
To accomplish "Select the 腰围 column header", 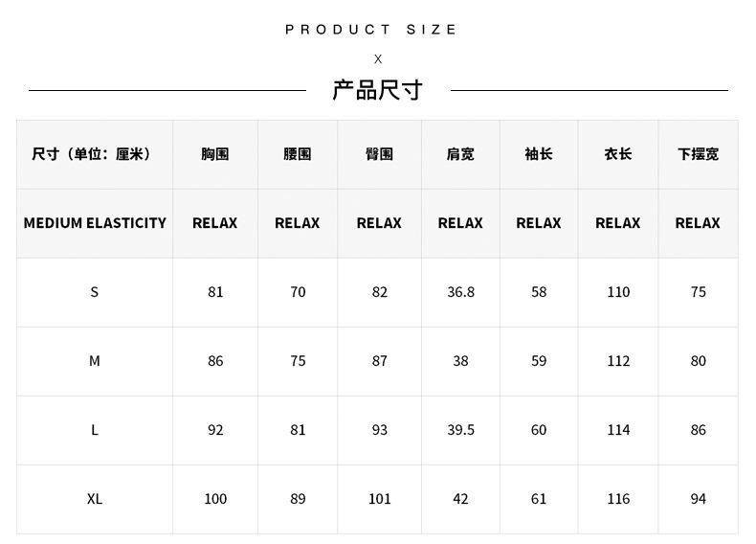I will click(x=298, y=154).
